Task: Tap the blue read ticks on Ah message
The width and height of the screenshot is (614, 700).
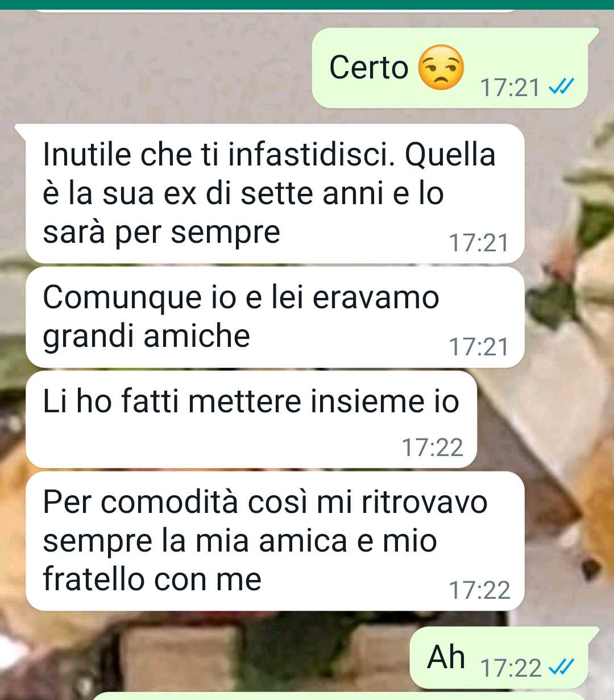Action: click(x=562, y=666)
